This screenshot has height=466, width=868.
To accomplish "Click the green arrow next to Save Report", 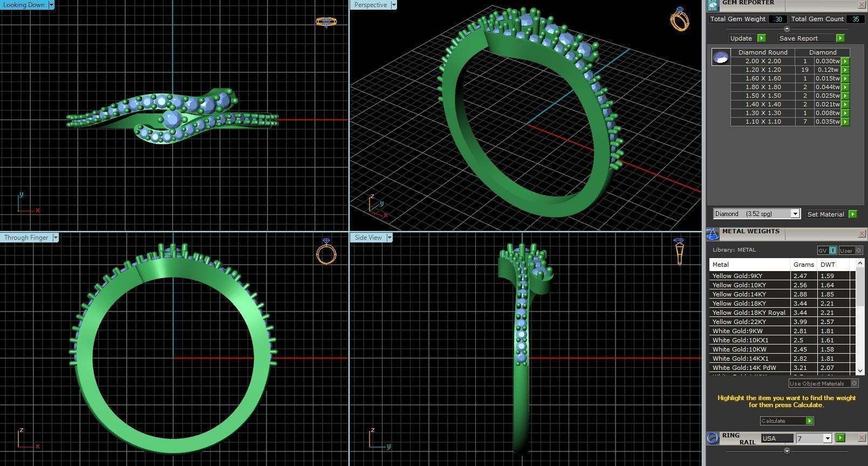I will click(840, 38).
